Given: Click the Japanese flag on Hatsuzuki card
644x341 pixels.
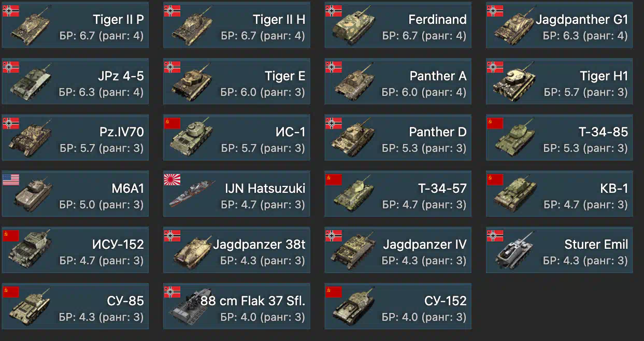Looking at the screenshot, I should pos(172,179).
